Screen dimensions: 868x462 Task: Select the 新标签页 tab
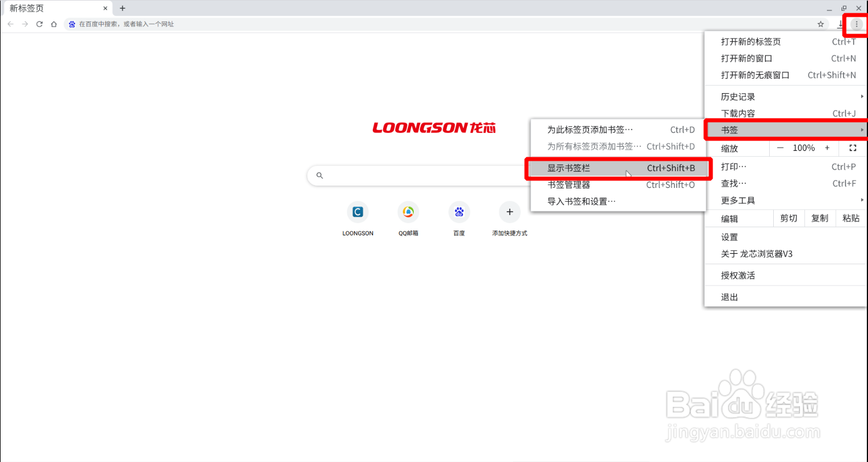tap(57, 9)
